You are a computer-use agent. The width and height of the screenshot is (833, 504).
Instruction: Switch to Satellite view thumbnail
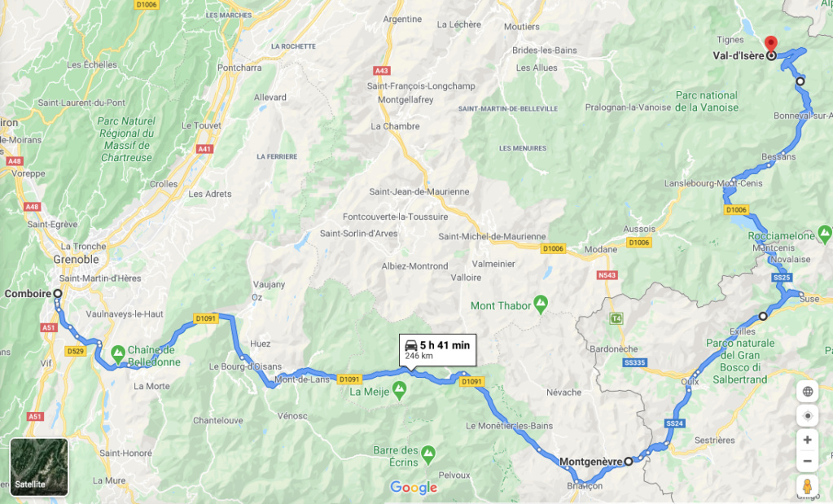39,467
